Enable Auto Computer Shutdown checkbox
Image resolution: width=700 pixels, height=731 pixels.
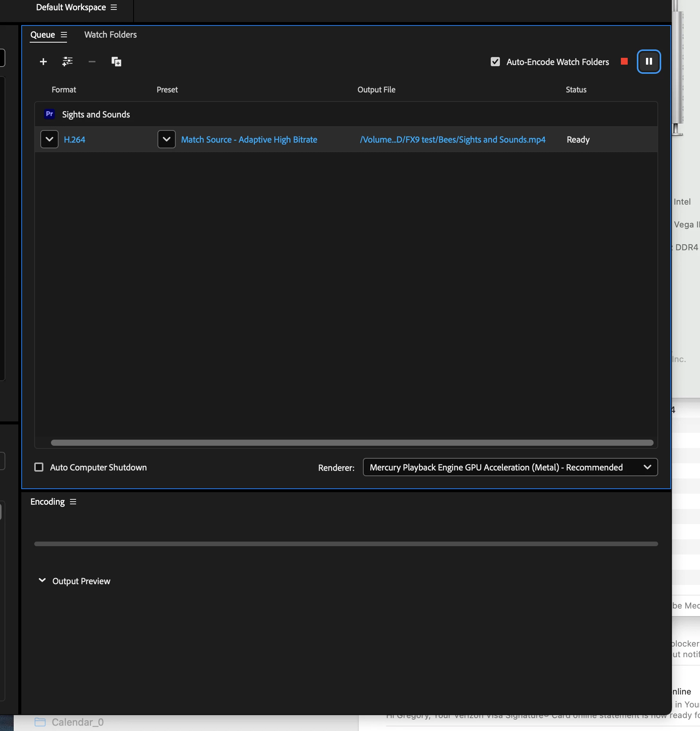[x=39, y=467]
